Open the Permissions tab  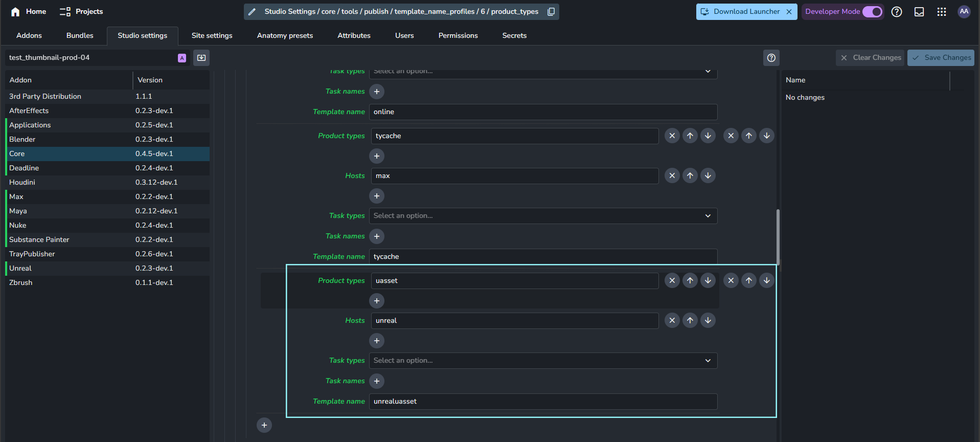[458, 36]
